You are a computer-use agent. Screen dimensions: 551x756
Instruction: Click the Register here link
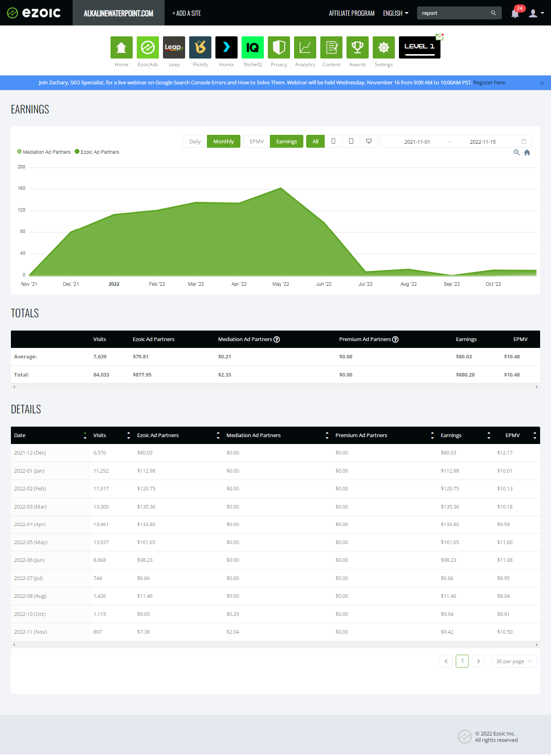coord(490,83)
